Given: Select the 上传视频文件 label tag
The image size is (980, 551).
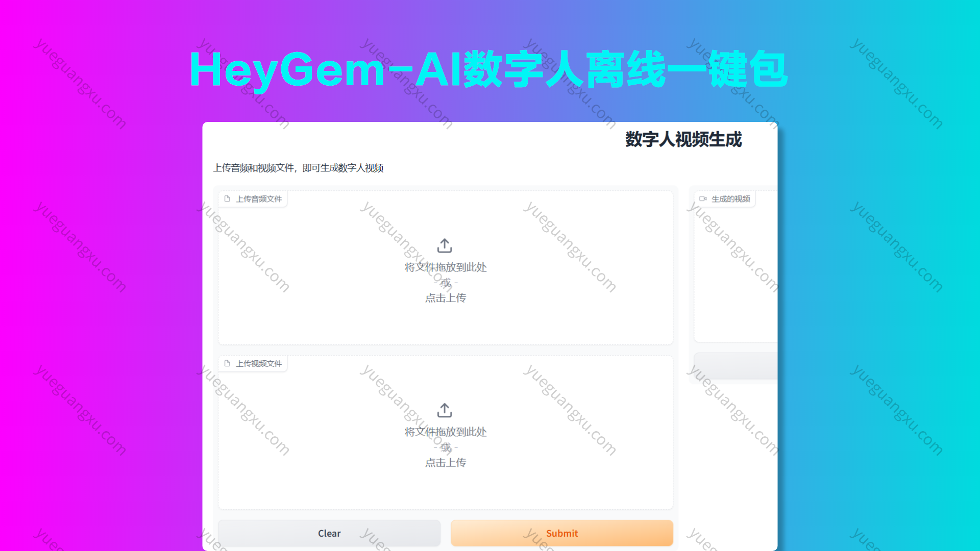Looking at the screenshot, I should pyautogui.click(x=258, y=364).
